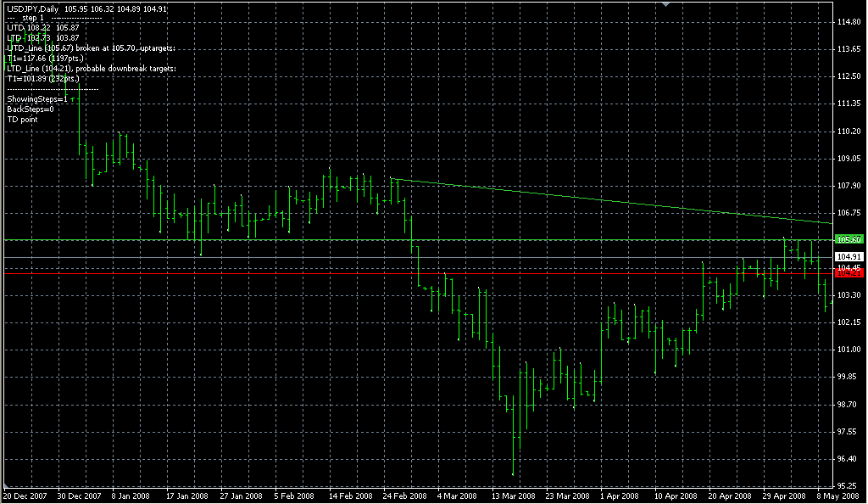The height and width of the screenshot is (504, 868).
Task: Click the ShowingSteps=1 text label
Action: pyautogui.click(x=36, y=99)
